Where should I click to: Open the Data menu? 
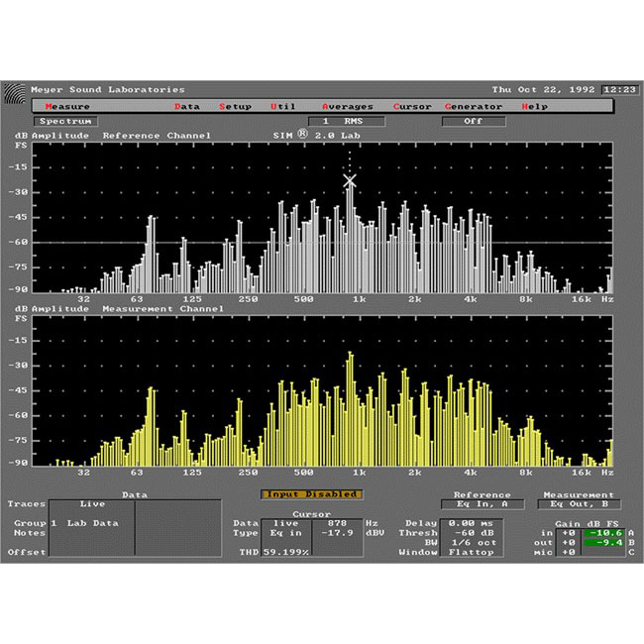click(187, 106)
